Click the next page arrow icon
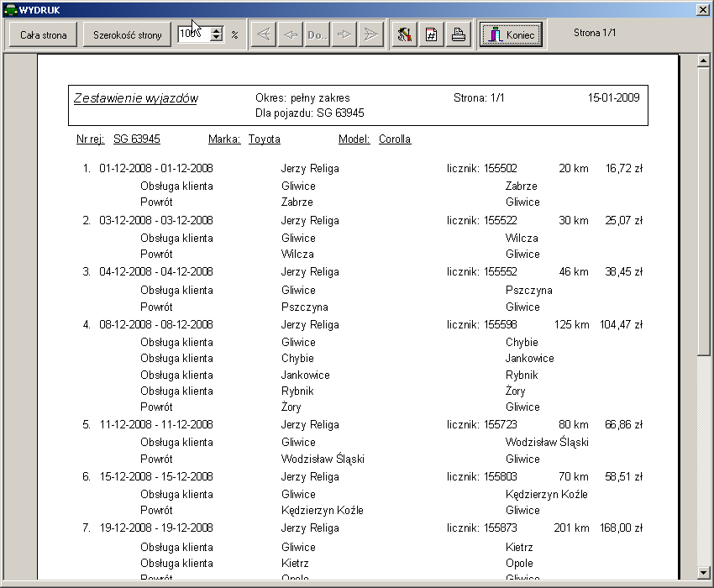This screenshot has height=588, width=714. 344,34
